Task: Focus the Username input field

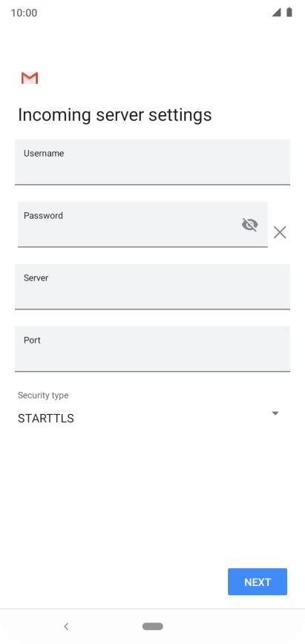Action: [153, 162]
